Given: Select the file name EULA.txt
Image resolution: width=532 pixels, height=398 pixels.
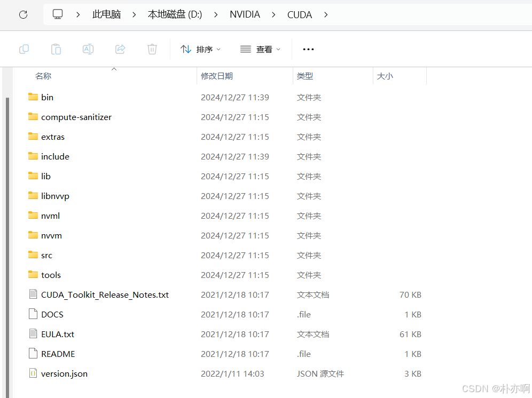Looking at the screenshot, I should coord(58,335).
